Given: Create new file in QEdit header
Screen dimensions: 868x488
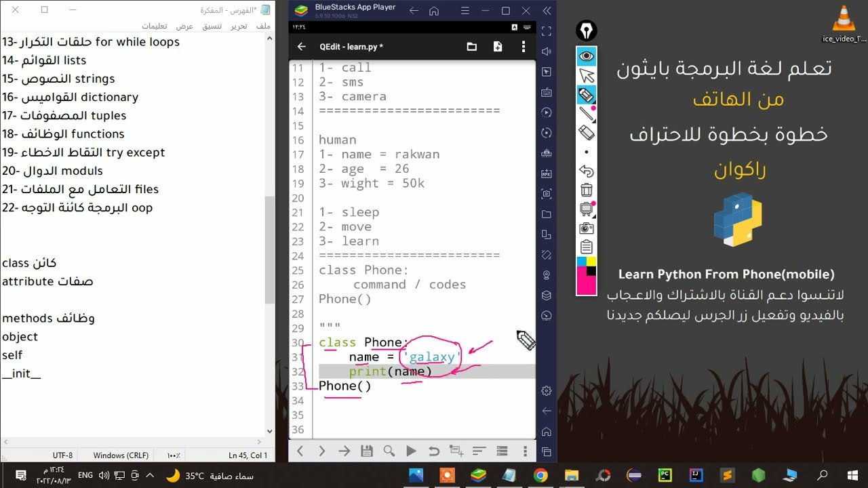Looking at the screenshot, I should pyautogui.click(x=498, y=47).
